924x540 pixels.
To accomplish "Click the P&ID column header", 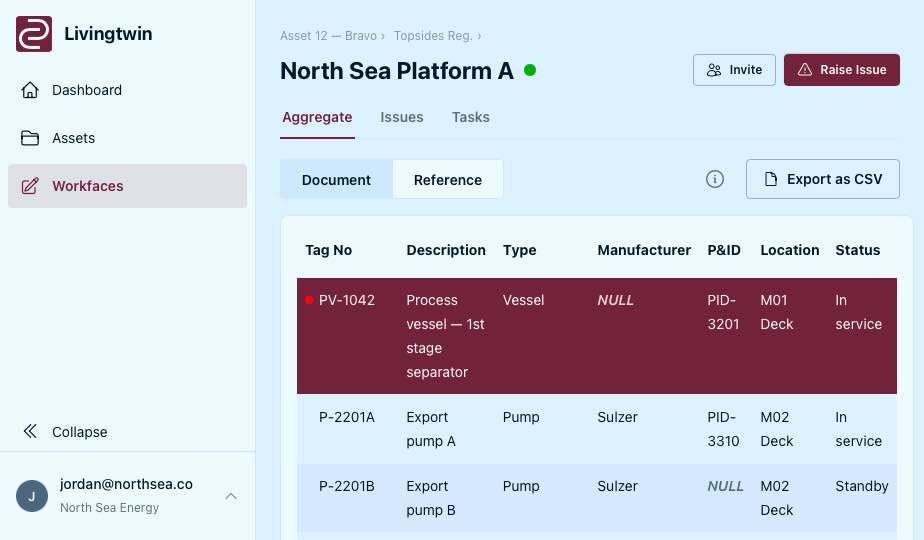I will [x=724, y=250].
